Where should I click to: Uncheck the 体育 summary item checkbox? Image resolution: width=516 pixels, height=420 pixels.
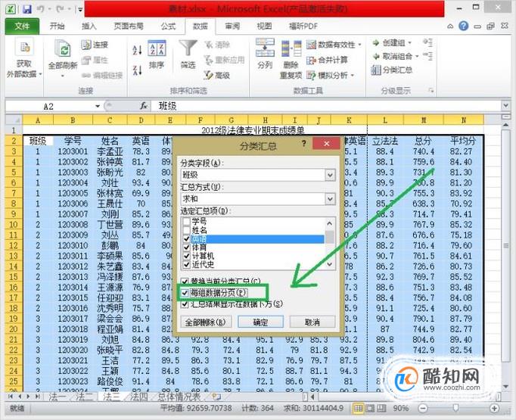[x=187, y=247]
